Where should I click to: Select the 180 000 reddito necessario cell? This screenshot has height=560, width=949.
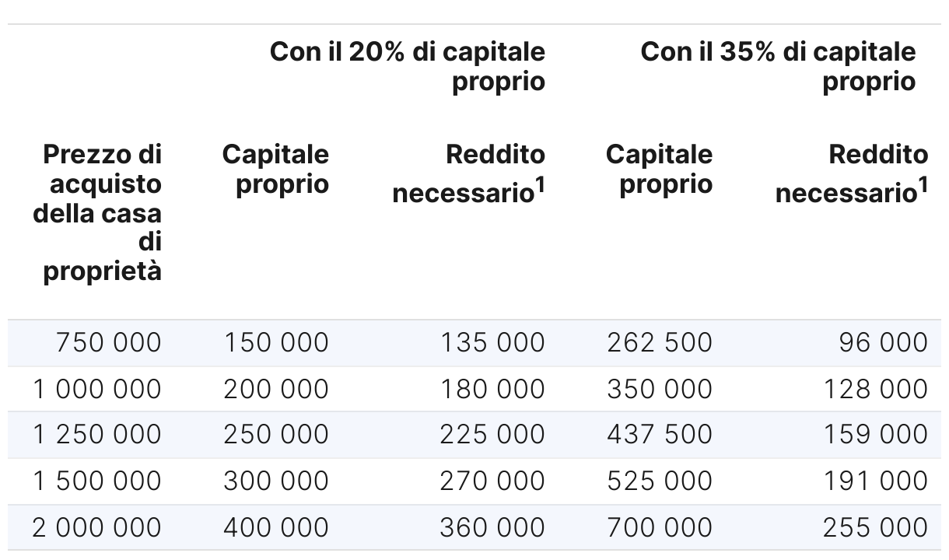pos(492,389)
